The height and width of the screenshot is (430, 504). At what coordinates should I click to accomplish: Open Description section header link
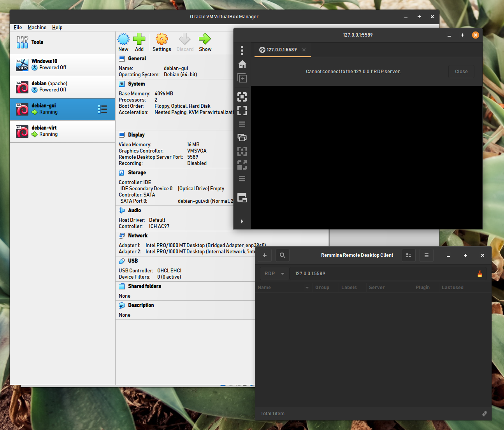click(x=141, y=305)
